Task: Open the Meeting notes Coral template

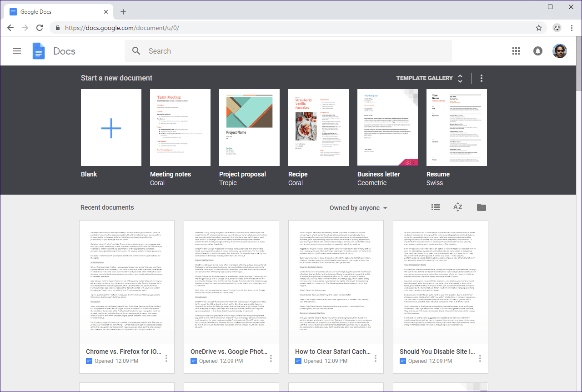Action: [x=180, y=127]
